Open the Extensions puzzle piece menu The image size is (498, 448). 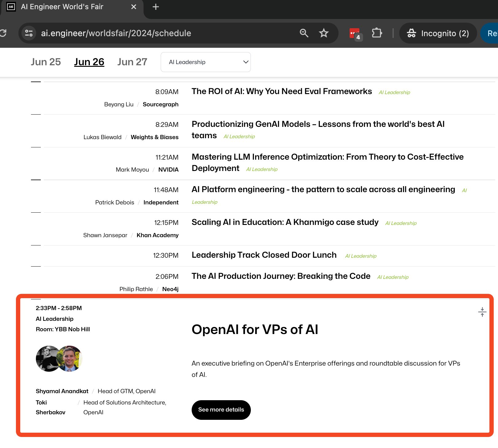click(x=377, y=33)
